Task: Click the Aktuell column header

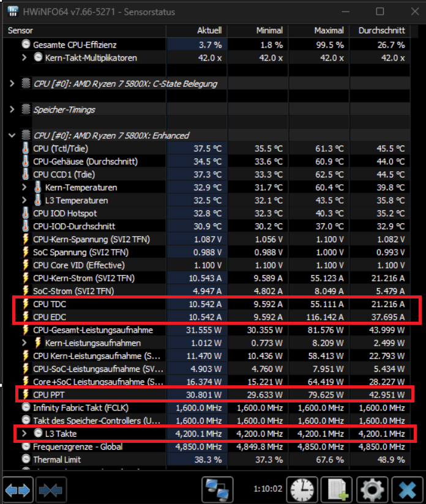Action: [x=196, y=31]
